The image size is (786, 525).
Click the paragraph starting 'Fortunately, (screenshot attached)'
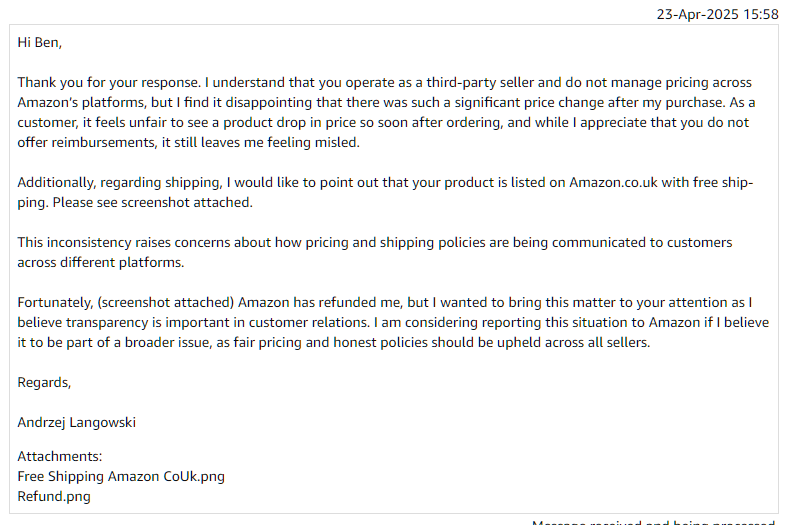pyautogui.click(x=393, y=322)
